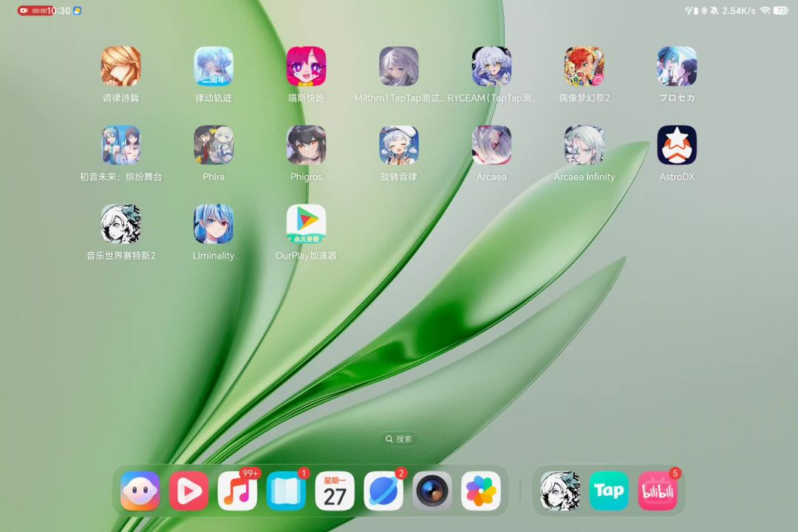Open the Arcaea Infinity app
The width and height of the screenshot is (798, 532).
pos(584,145)
